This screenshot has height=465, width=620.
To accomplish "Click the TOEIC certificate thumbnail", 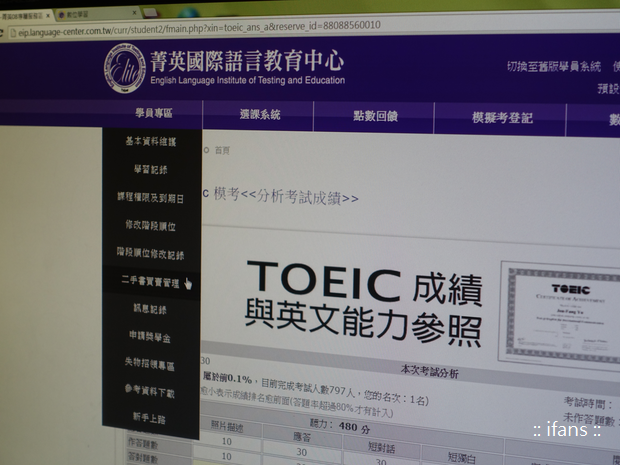I will [x=560, y=315].
